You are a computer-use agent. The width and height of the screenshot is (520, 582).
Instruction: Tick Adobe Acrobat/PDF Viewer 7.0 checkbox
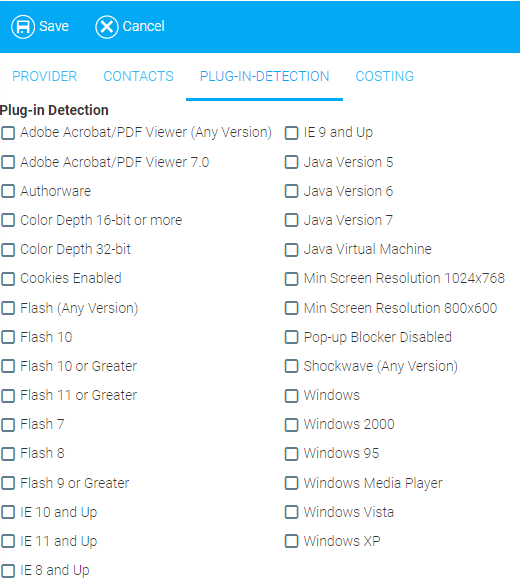point(8,162)
